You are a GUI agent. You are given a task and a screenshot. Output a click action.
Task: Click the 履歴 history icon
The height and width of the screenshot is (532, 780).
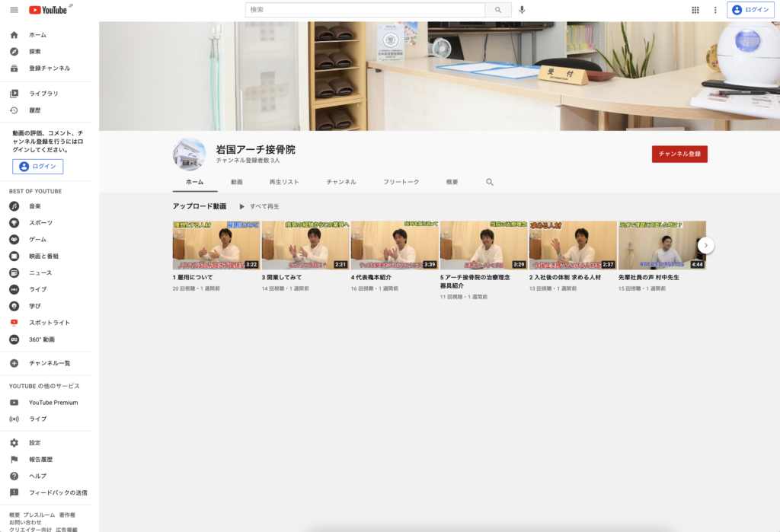point(14,110)
